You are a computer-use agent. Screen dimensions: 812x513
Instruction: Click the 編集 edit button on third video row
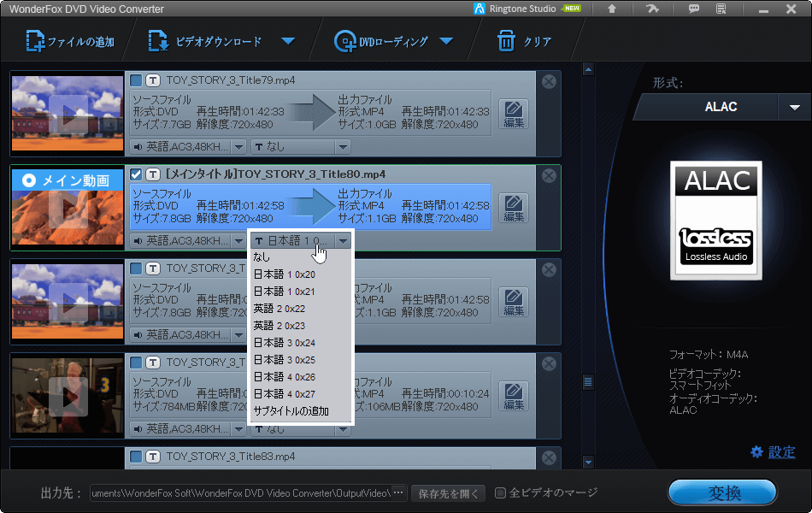pyautogui.click(x=514, y=302)
